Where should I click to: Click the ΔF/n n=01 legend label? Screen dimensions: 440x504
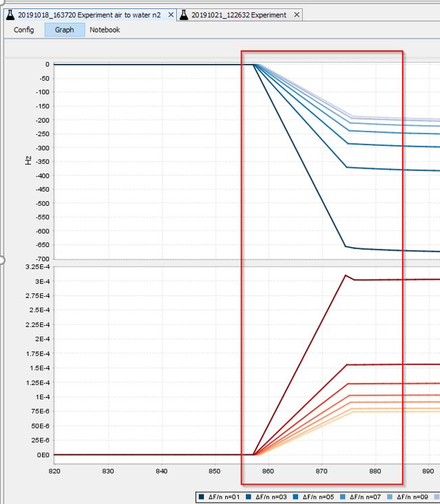224,497
